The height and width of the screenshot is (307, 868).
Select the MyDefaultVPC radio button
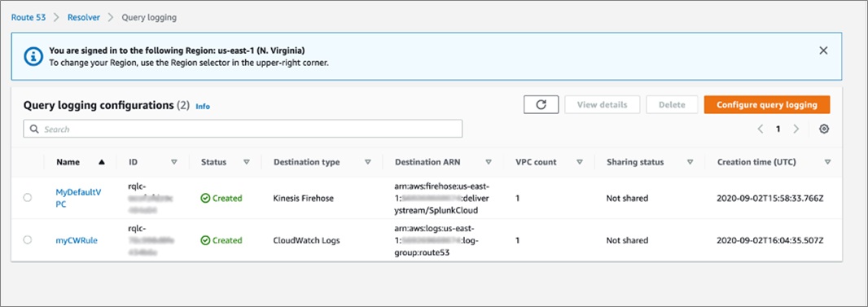(x=28, y=198)
